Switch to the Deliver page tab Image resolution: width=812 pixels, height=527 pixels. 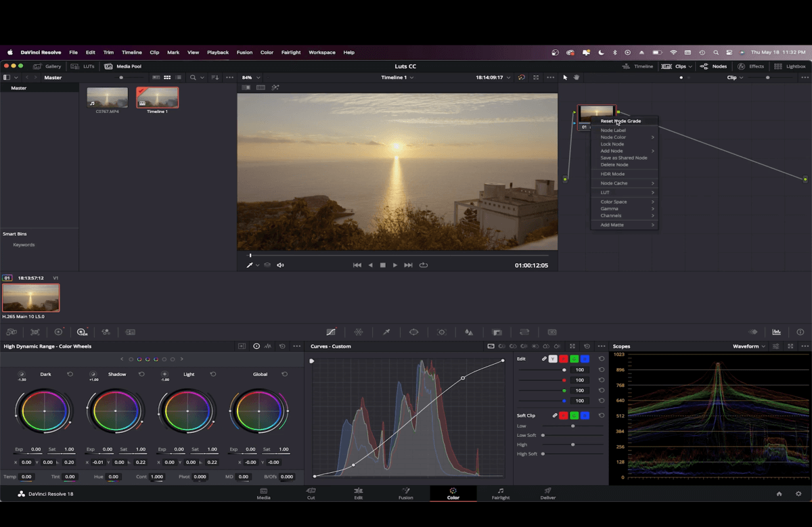point(548,494)
